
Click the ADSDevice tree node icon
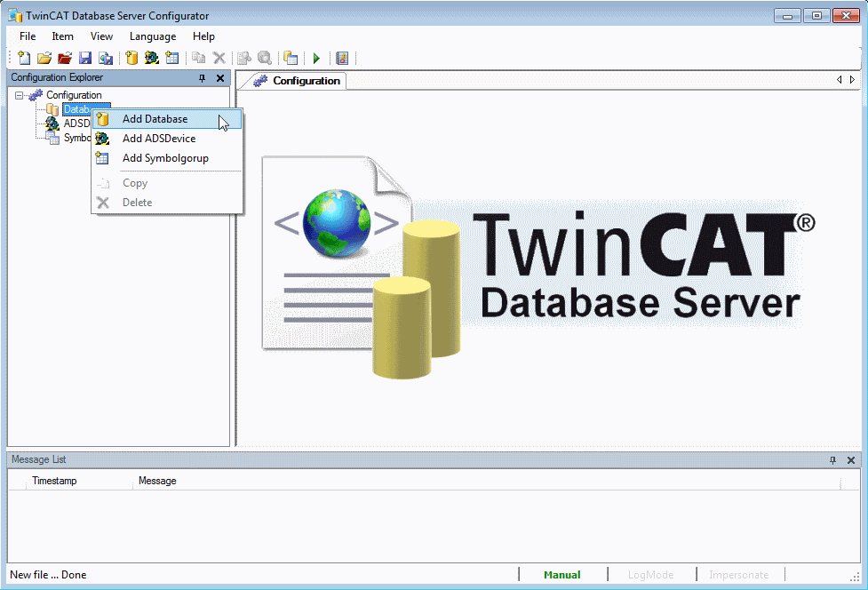(x=52, y=123)
